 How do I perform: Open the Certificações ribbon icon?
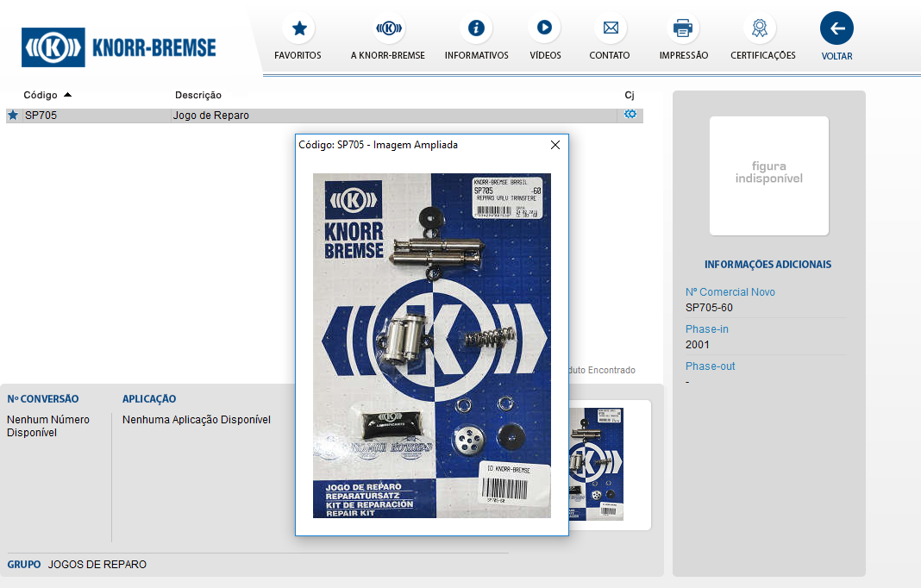(x=759, y=28)
